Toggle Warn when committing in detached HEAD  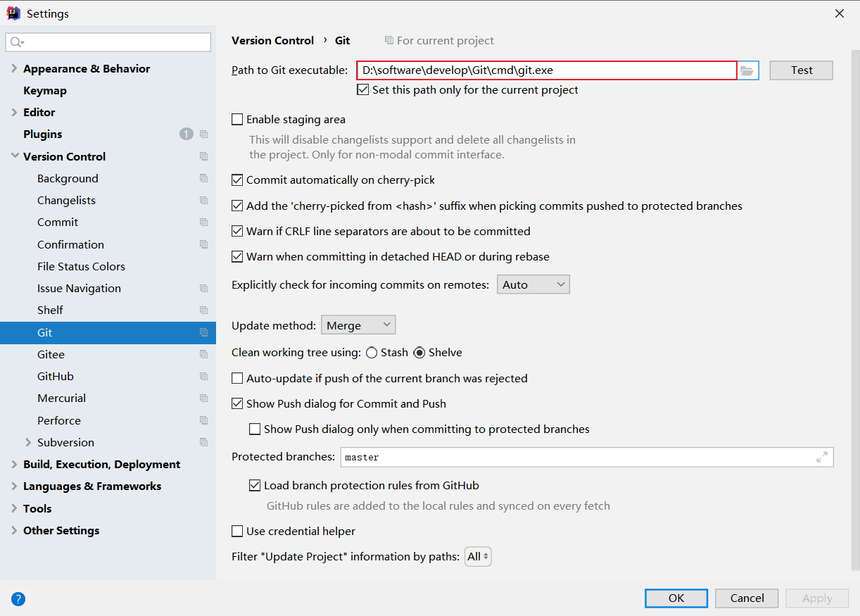tap(237, 257)
